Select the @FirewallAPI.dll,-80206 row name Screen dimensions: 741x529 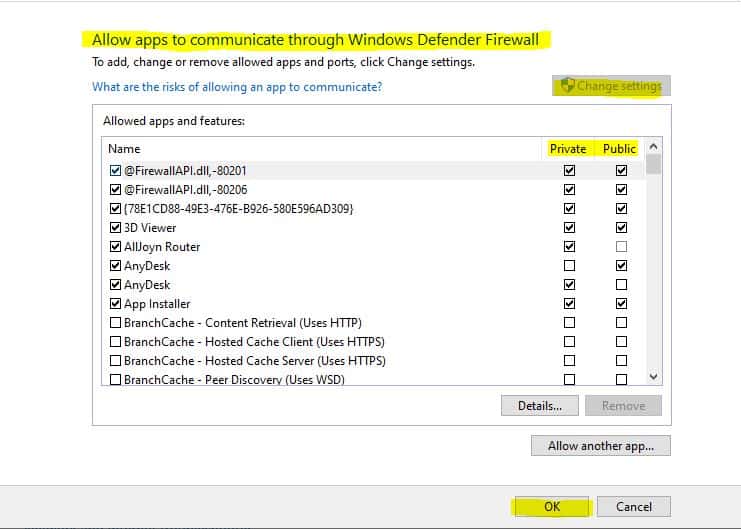pos(186,190)
